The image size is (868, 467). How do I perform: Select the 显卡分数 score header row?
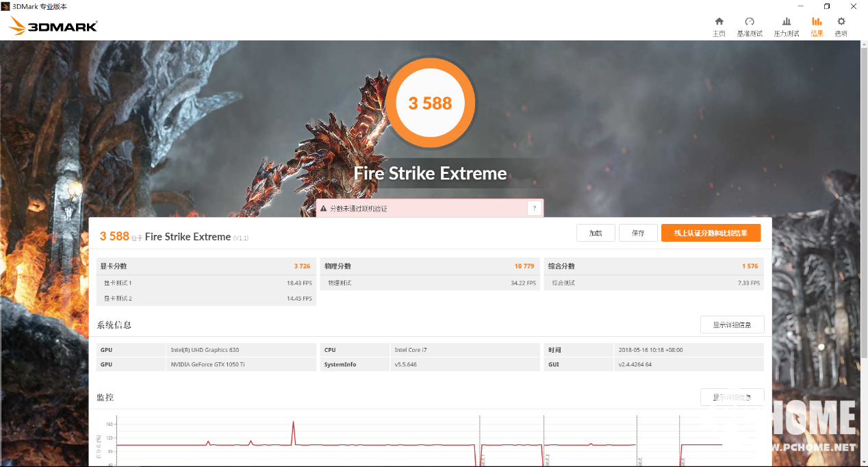206,266
